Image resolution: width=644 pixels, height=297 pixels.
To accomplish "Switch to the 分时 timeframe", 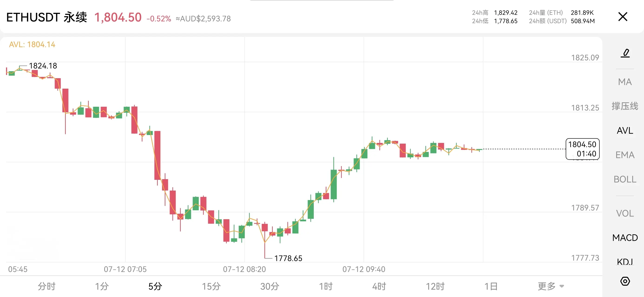I will point(46,286).
